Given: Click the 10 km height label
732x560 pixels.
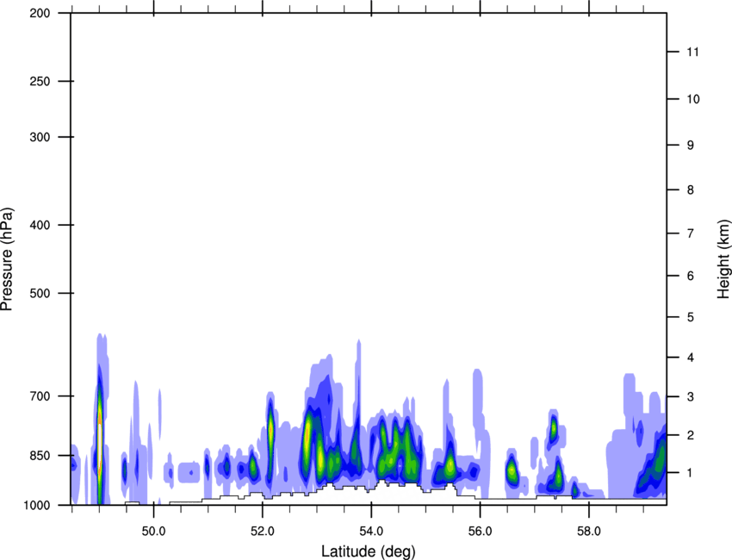Looking at the screenshot, I should tap(692, 99).
